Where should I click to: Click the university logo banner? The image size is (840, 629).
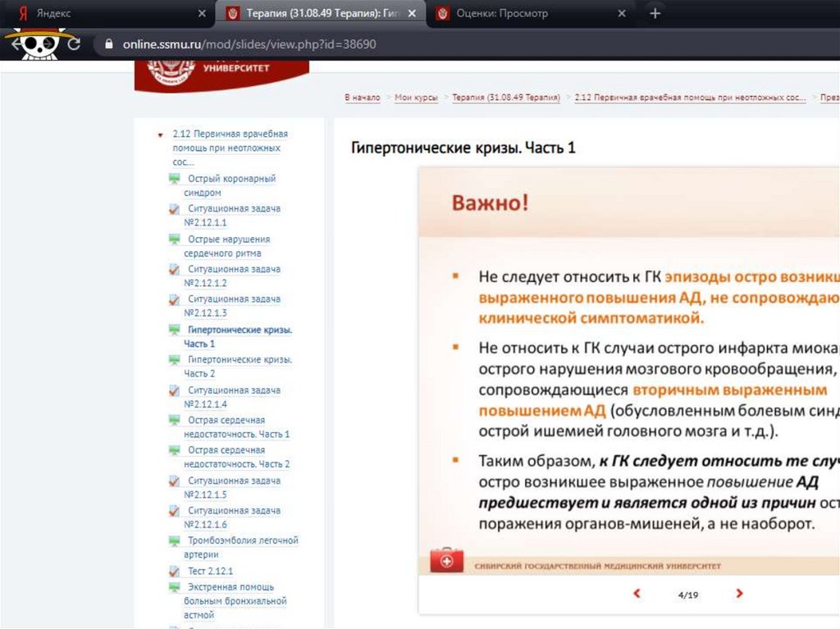[221, 75]
